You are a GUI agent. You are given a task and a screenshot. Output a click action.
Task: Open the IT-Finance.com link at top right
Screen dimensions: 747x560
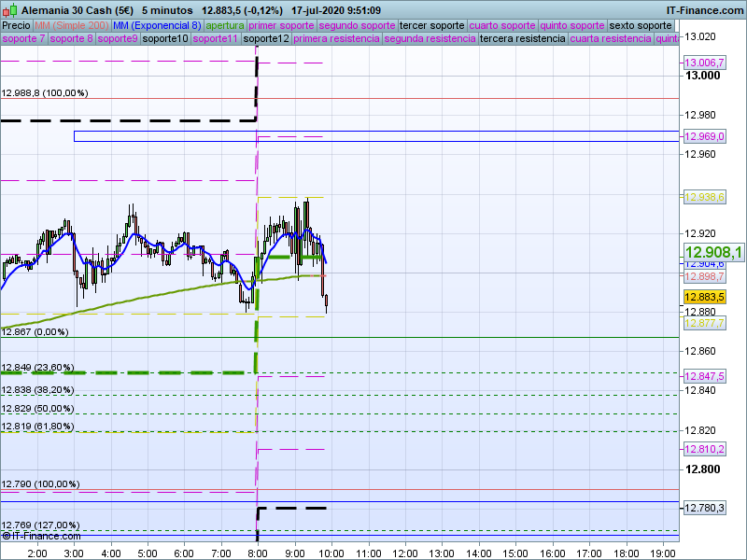[704, 9]
